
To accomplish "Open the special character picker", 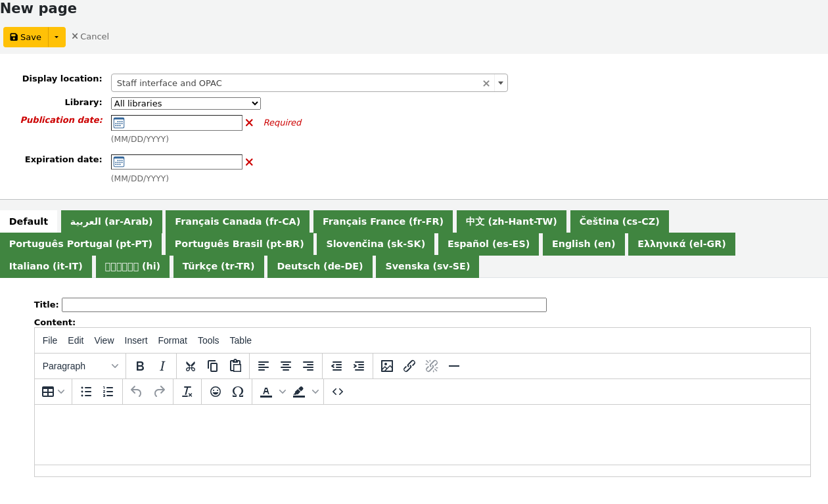I will pyautogui.click(x=238, y=391).
